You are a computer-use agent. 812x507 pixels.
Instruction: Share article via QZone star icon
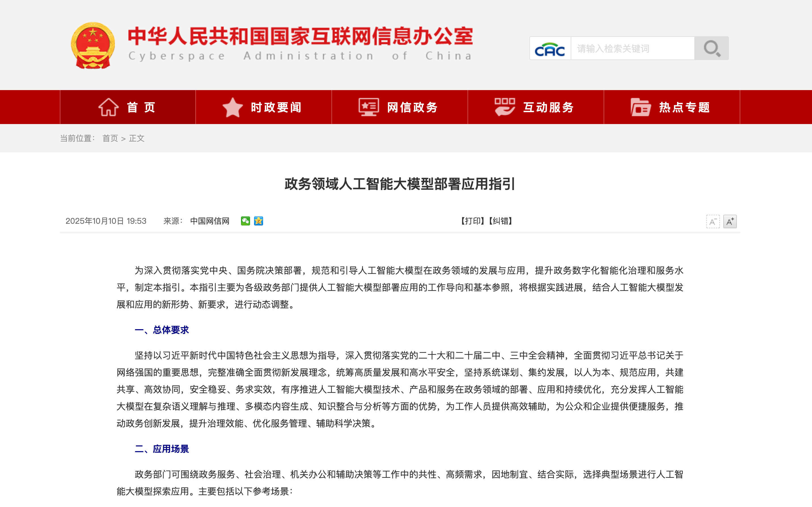click(x=258, y=221)
